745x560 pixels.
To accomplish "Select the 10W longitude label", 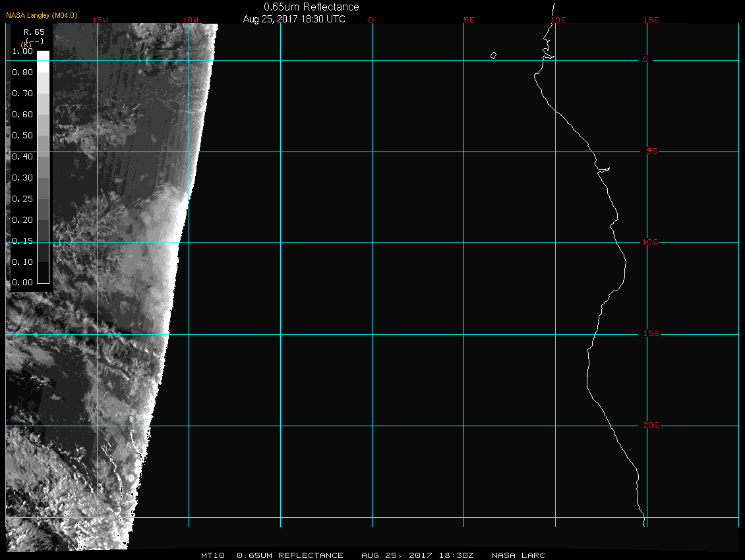I will coord(190,20).
